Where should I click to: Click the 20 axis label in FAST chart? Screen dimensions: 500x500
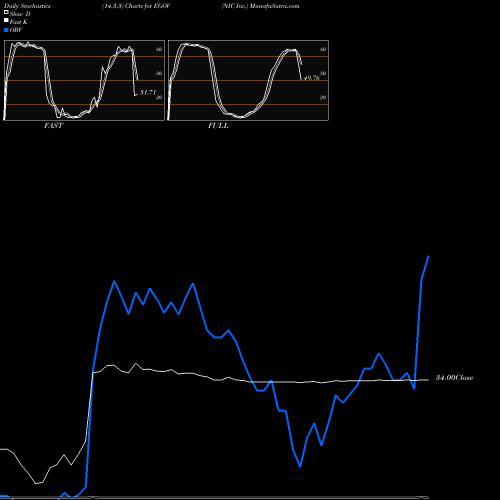pos(159,97)
